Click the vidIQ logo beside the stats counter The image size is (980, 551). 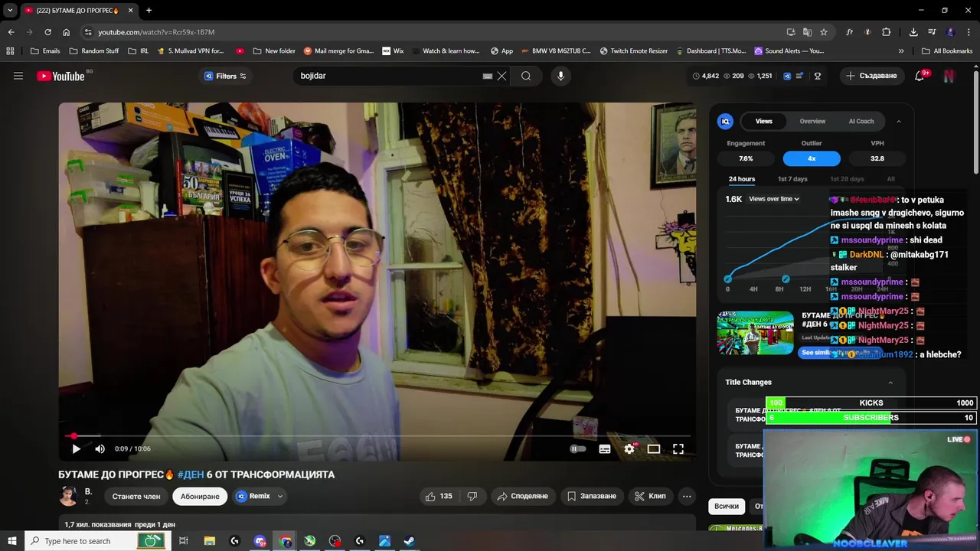click(x=787, y=76)
